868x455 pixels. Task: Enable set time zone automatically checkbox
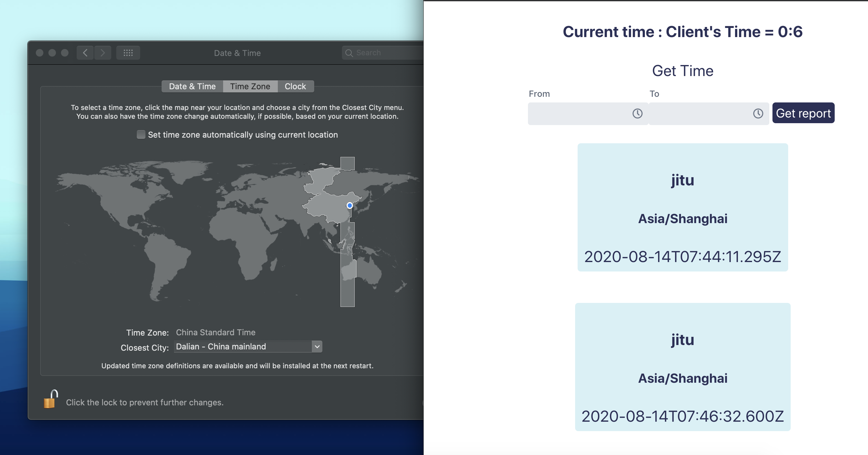[141, 134]
